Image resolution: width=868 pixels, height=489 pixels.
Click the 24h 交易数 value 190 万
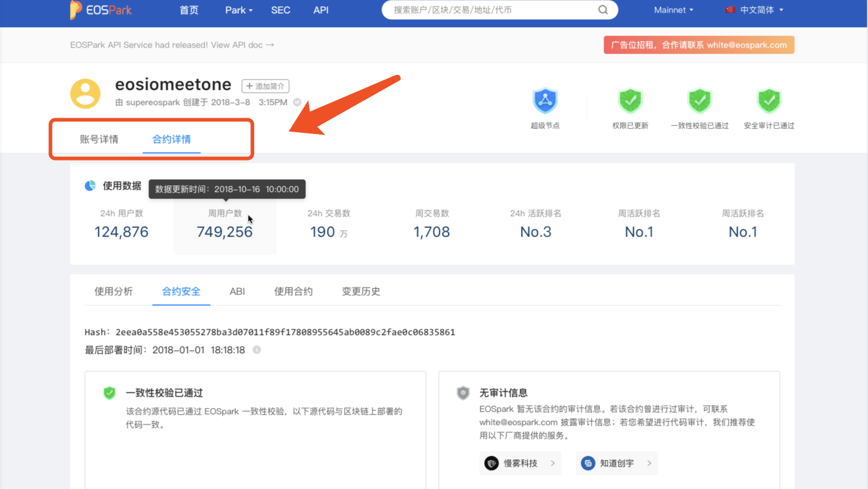pos(329,232)
